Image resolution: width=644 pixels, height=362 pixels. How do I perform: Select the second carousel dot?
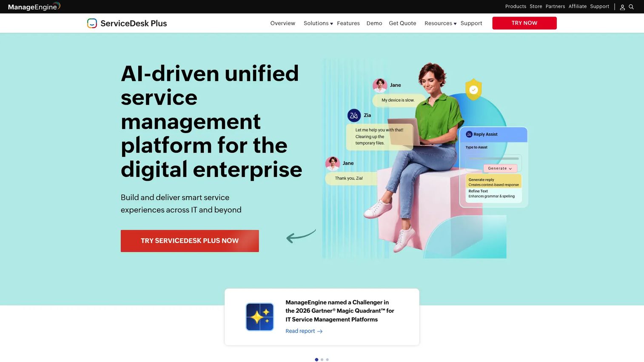coord(322,360)
